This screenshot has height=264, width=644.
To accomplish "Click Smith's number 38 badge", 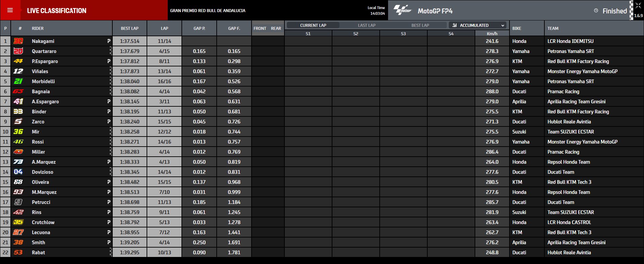I will coord(18,242).
